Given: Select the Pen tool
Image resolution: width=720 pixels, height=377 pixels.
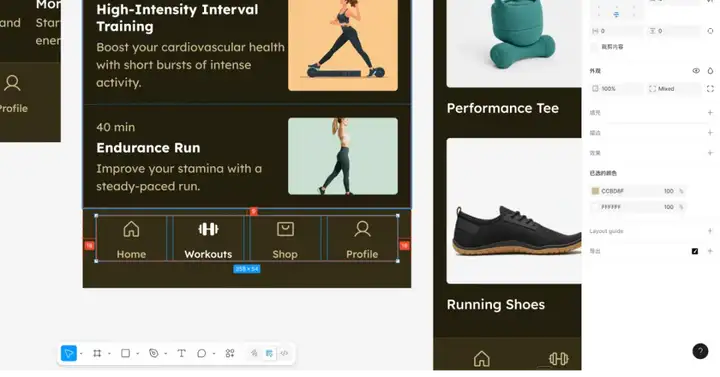Looking at the screenshot, I should [153, 353].
